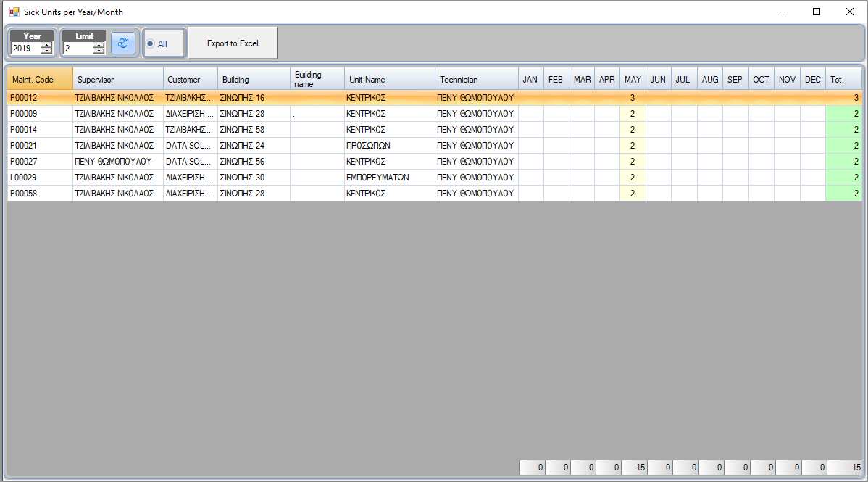Click the Technician column header

[x=476, y=79]
